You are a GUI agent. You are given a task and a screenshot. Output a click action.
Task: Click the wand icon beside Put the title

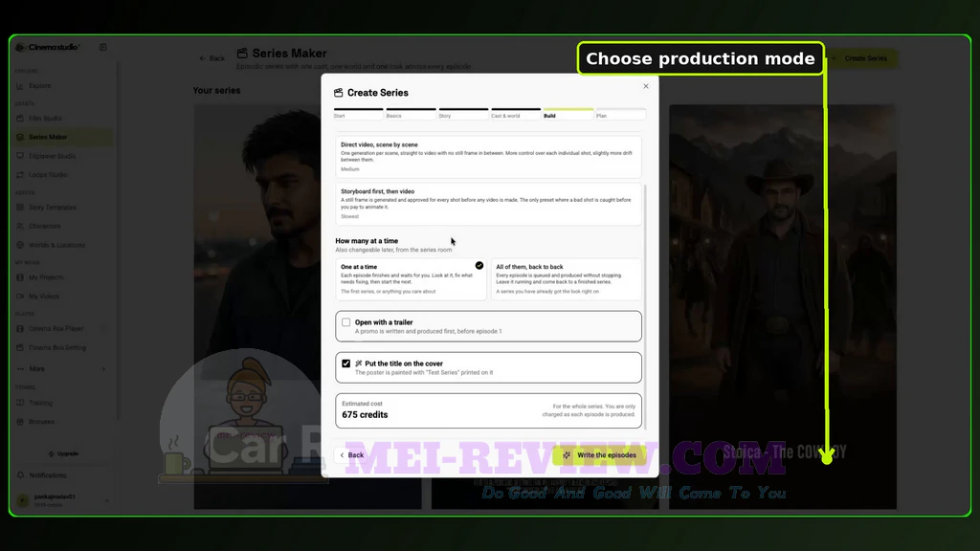click(x=359, y=364)
